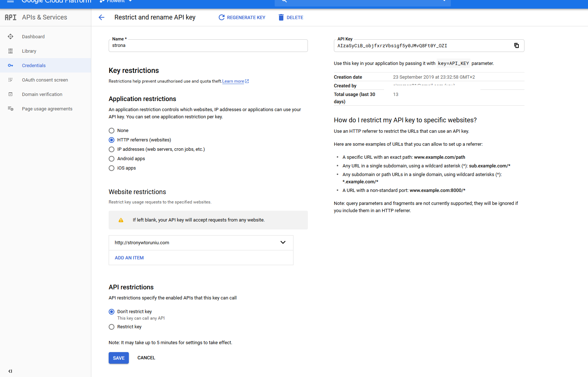Click the APIs & Services header icon
This screenshot has height=377, width=588.
tap(10, 17)
